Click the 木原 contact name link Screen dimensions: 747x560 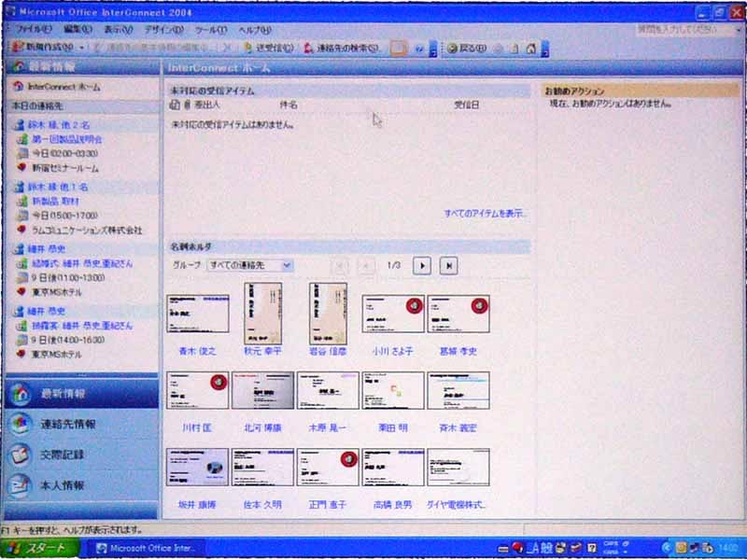328,427
